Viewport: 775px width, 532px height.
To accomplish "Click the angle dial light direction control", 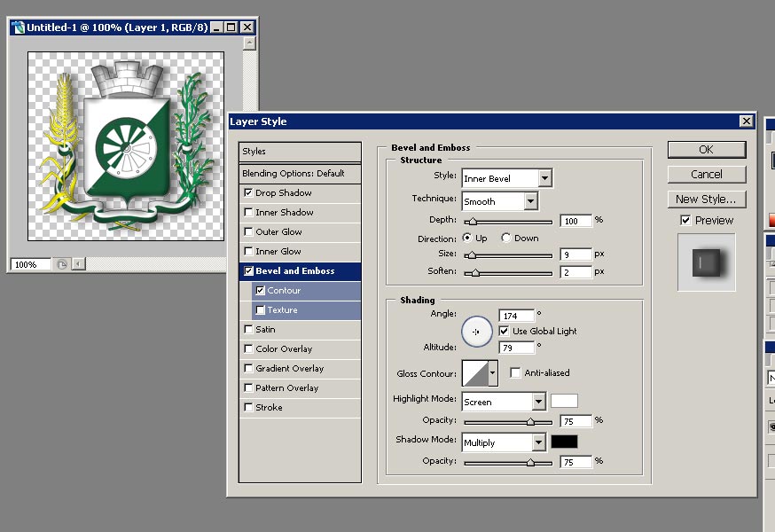I will point(476,332).
